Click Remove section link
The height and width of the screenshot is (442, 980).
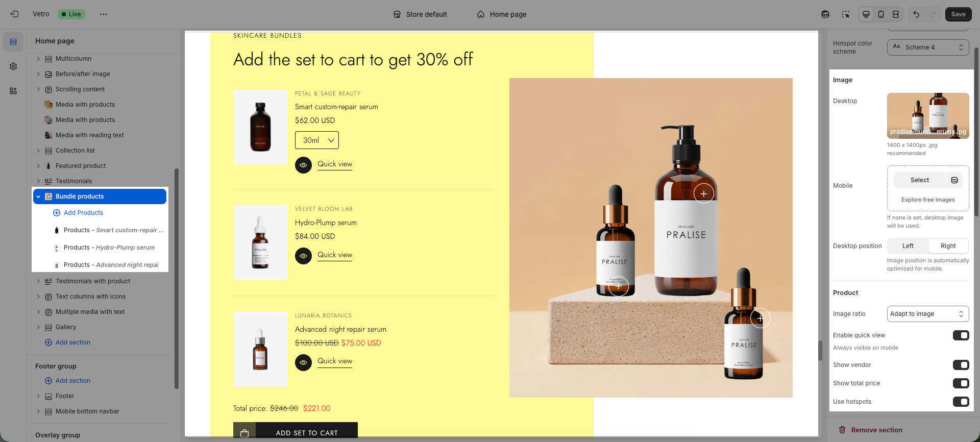pyautogui.click(x=876, y=430)
